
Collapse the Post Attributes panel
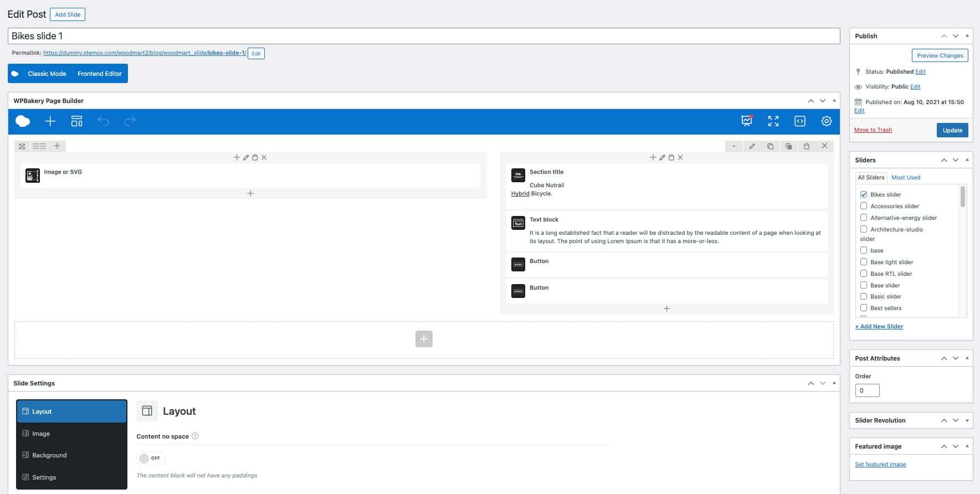[967, 358]
